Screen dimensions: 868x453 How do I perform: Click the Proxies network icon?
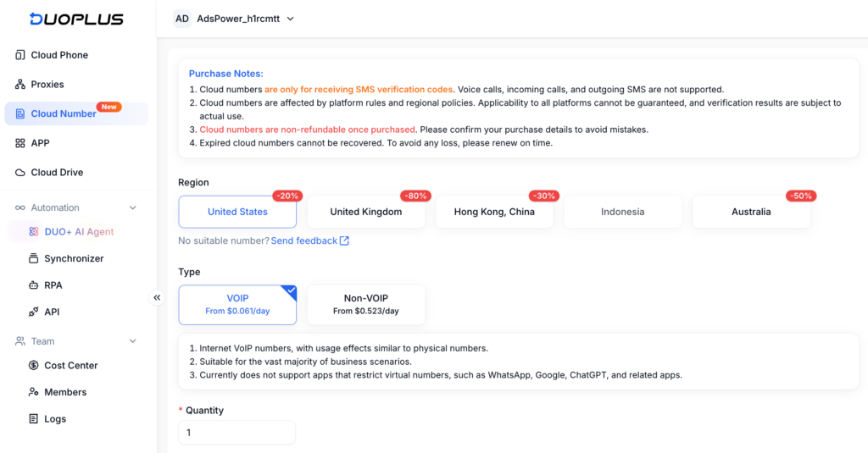pos(20,84)
